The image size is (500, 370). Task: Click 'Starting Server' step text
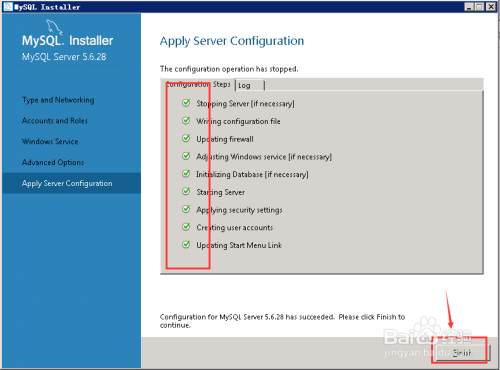[220, 192]
